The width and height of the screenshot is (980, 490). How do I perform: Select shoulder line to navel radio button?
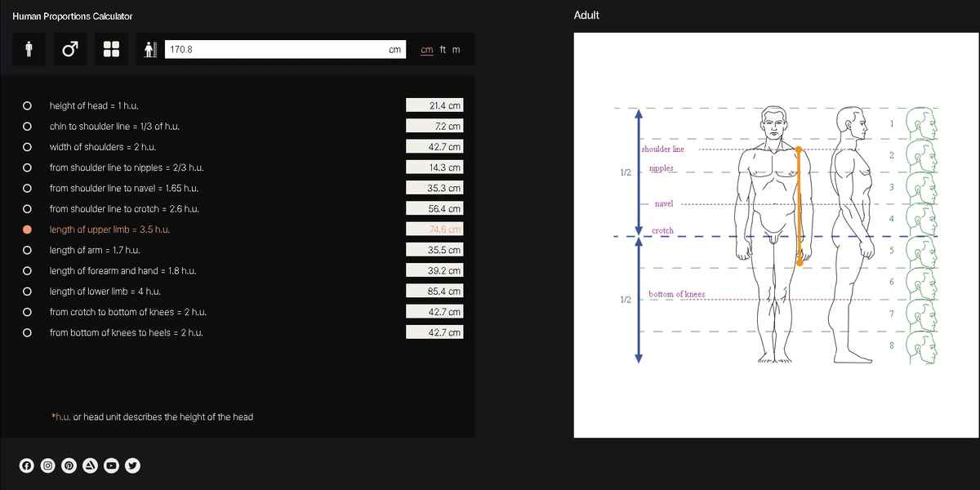coord(28,189)
